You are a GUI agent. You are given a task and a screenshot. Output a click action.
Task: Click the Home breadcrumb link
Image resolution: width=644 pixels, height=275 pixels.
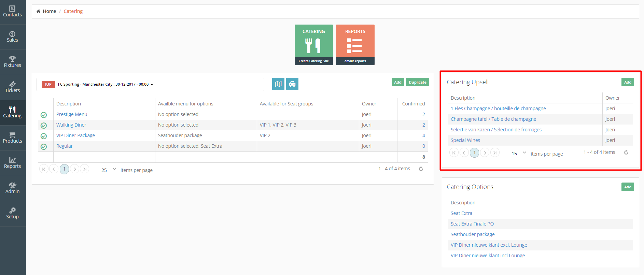[49, 11]
